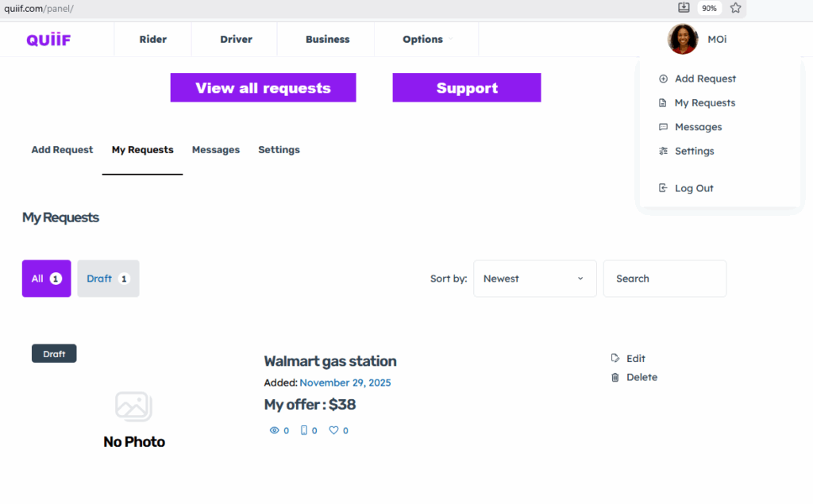Open the Walmart gas station request title
Viewport: 813px width, 504px height.
coord(329,361)
